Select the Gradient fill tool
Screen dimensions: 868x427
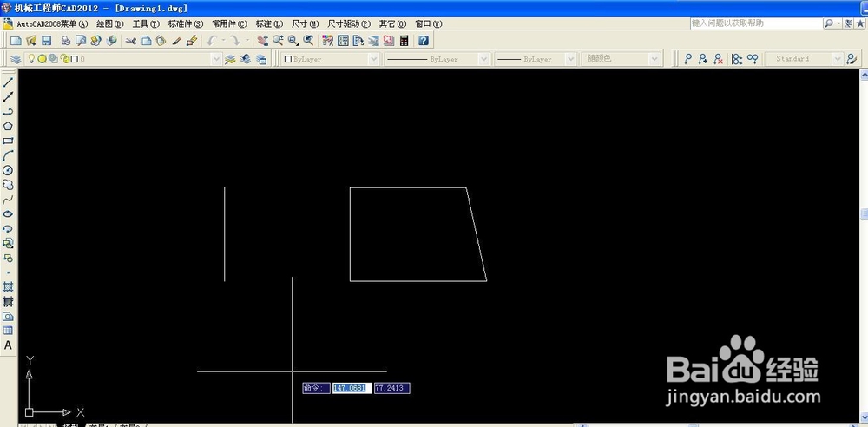coord(8,302)
